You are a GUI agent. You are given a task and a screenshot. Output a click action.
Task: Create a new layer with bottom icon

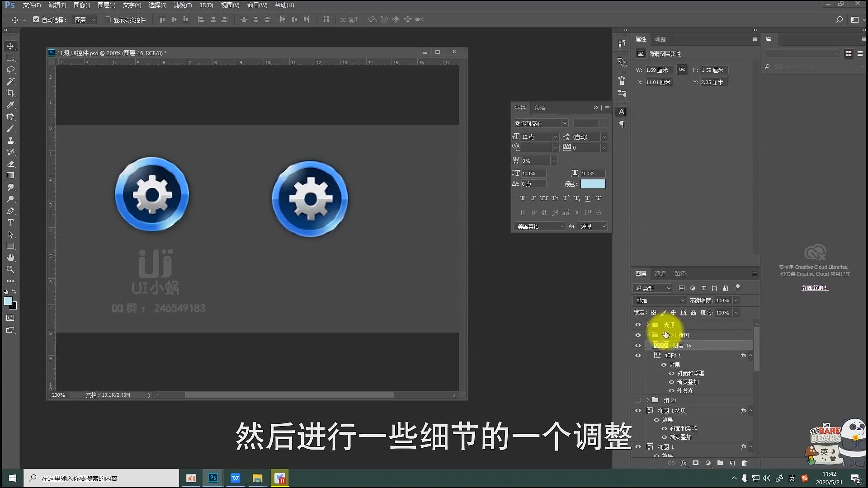point(732,463)
